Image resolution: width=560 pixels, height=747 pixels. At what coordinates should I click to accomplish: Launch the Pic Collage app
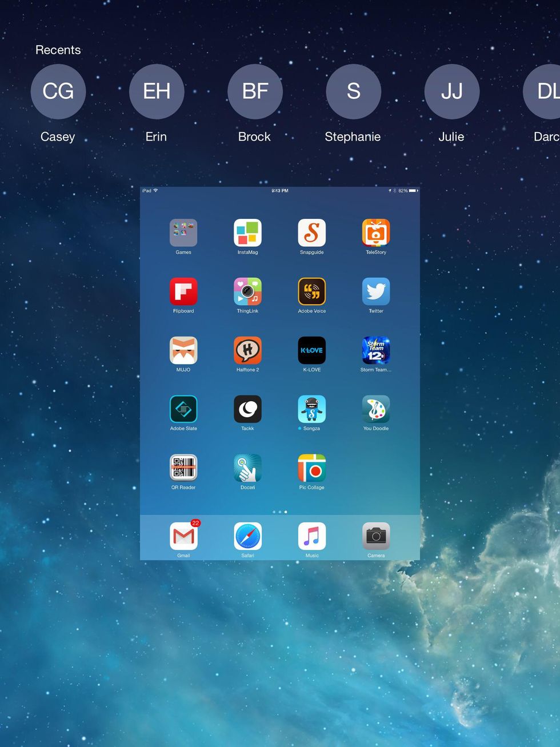[311, 468]
